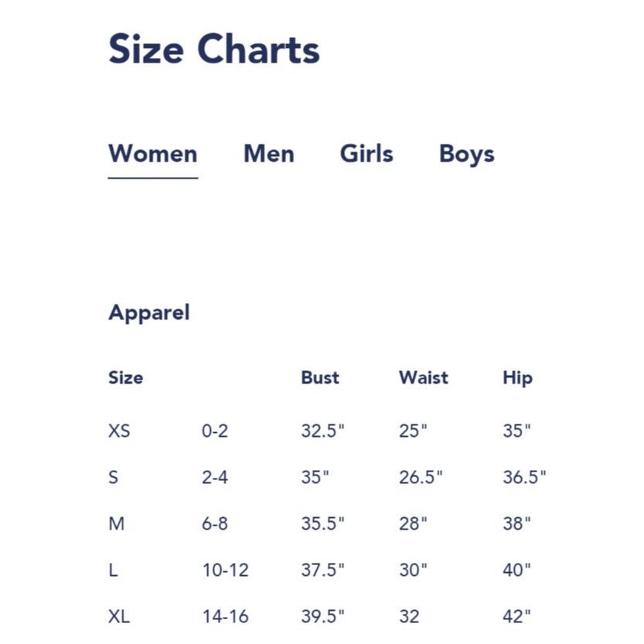Open the Men size chart tab
The width and height of the screenshot is (644, 644).
pyautogui.click(x=268, y=154)
